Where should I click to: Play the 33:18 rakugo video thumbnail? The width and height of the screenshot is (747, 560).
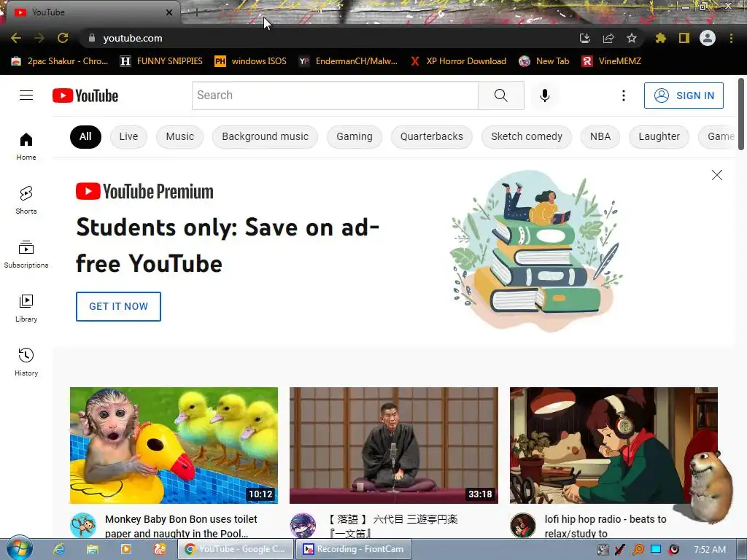click(394, 446)
